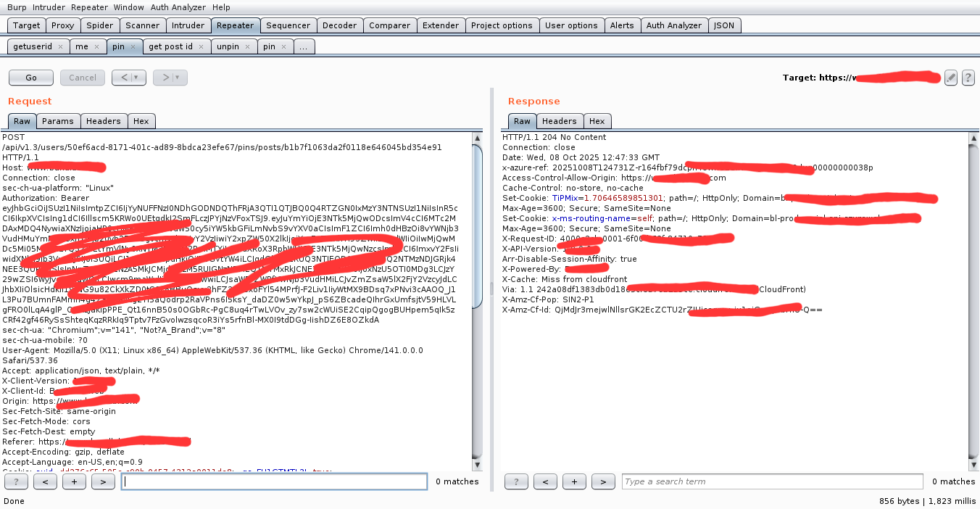This screenshot has height=509, width=980.
Task: Open search help icon under response panel
Action: (516, 481)
